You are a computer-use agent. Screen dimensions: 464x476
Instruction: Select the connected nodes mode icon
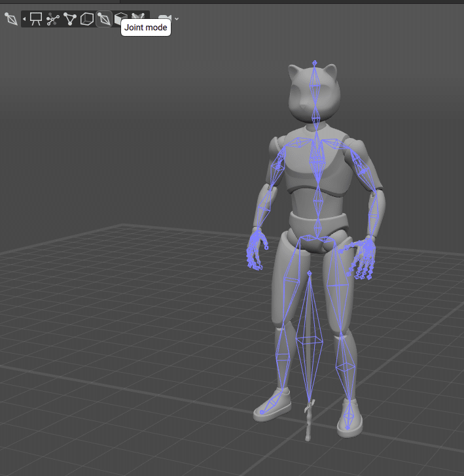point(53,20)
